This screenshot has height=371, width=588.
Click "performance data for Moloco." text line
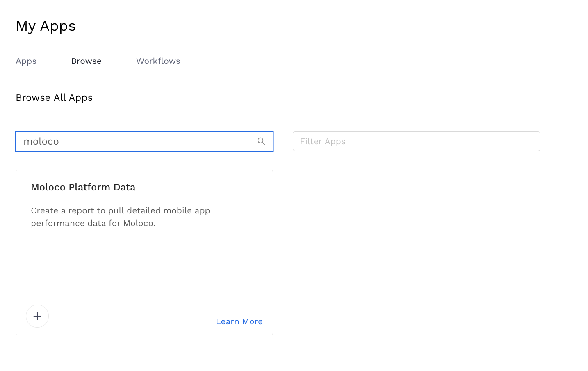click(x=93, y=223)
